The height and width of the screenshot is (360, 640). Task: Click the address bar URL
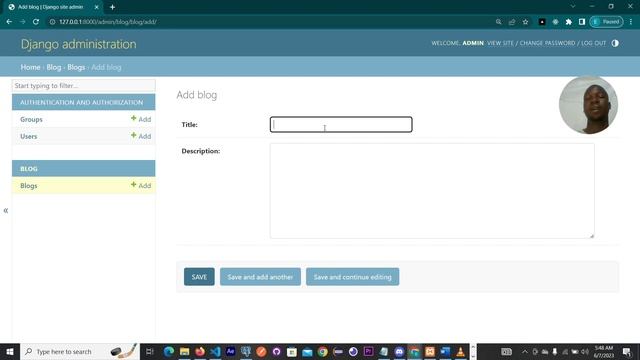[x=108, y=22]
